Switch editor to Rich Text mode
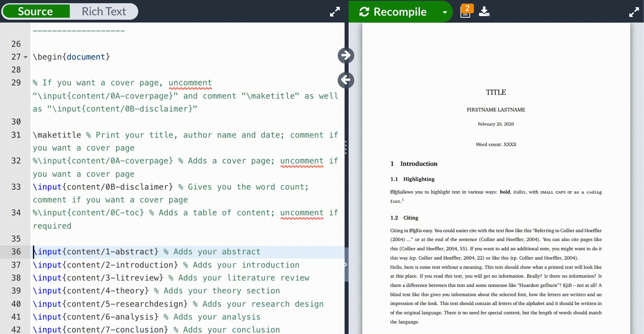The width and height of the screenshot is (644, 334). click(104, 11)
